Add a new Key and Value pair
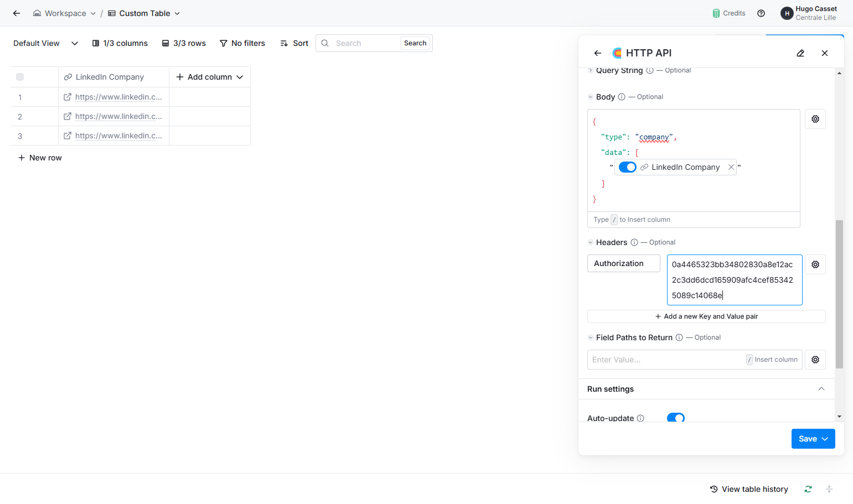The width and height of the screenshot is (853, 504). (706, 316)
